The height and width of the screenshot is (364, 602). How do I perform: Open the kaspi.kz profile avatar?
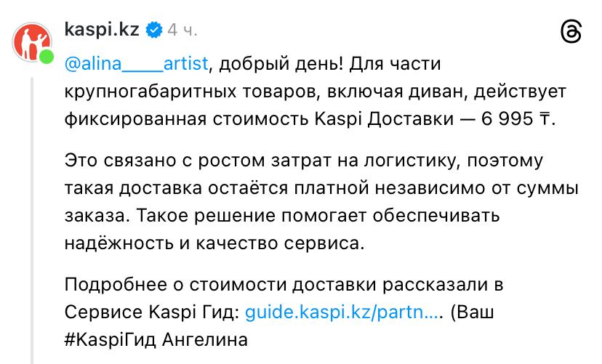pos(31,42)
